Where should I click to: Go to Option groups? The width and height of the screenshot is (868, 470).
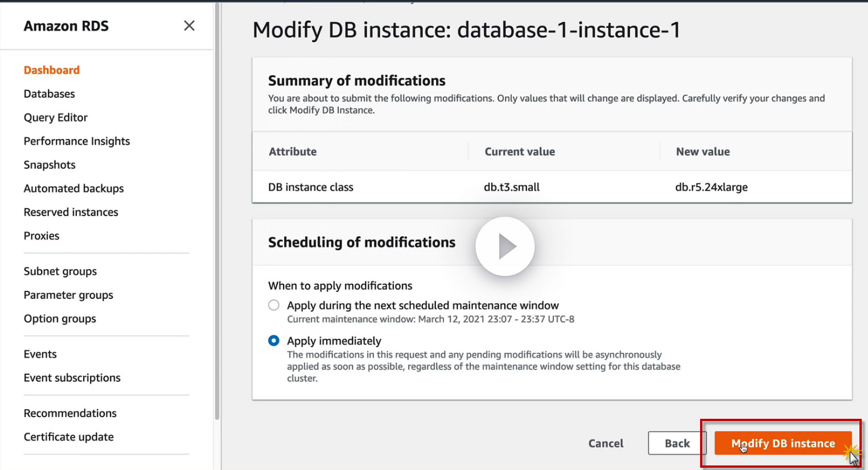60,319
